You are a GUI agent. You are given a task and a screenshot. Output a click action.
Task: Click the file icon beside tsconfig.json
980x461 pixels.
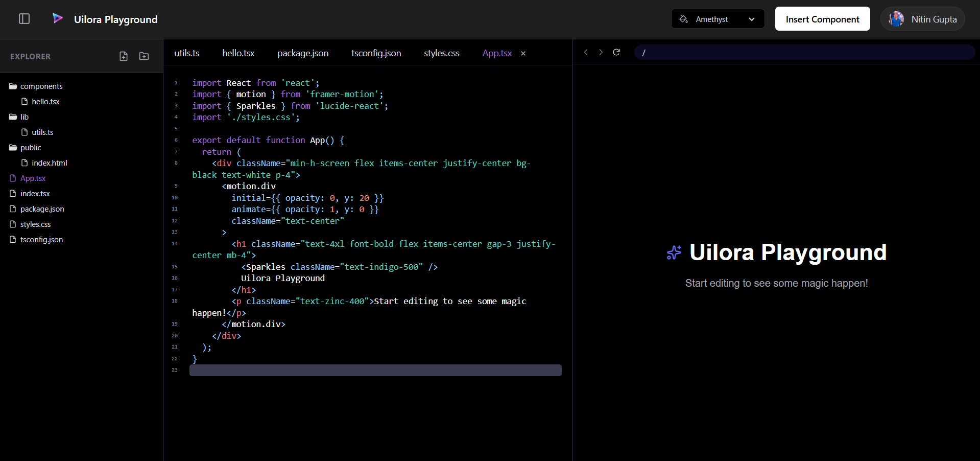pyautogui.click(x=13, y=240)
